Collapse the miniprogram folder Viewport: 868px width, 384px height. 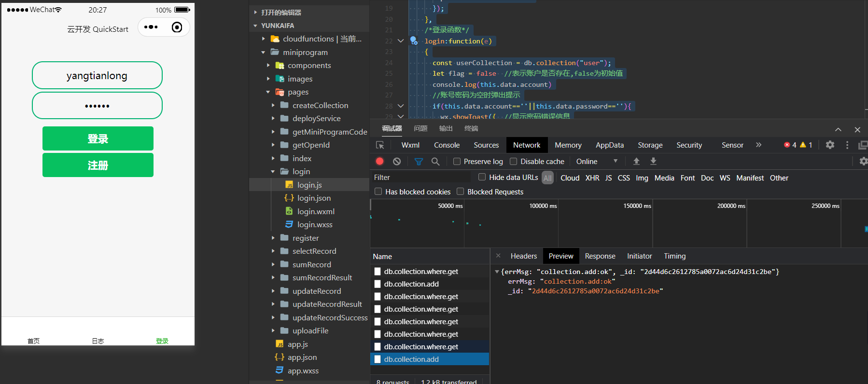tap(263, 52)
